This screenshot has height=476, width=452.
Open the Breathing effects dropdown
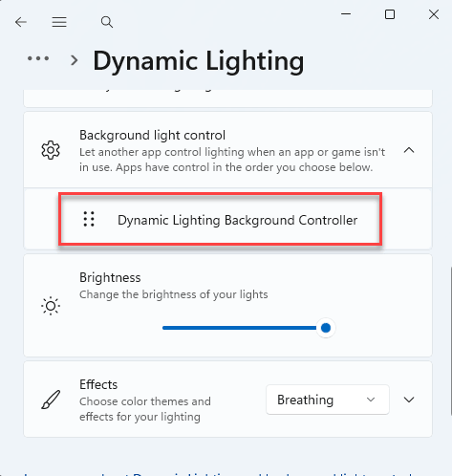click(x=328, y=400)
